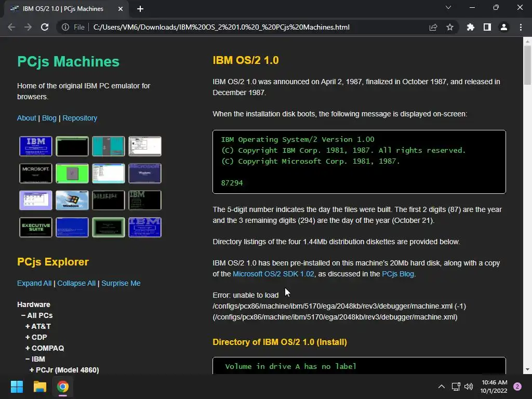Toggle the Chrome side panel

click(487, 27)
